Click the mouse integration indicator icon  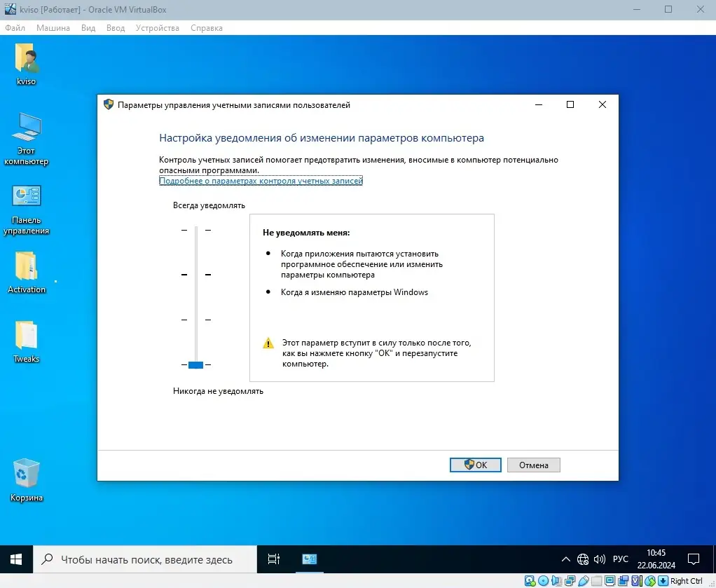(649, 581)
